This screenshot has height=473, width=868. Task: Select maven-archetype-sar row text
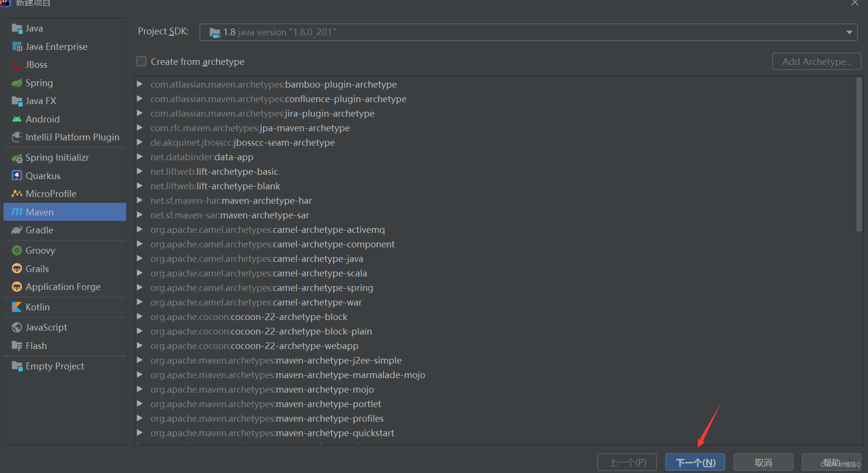tap(230, 215)
